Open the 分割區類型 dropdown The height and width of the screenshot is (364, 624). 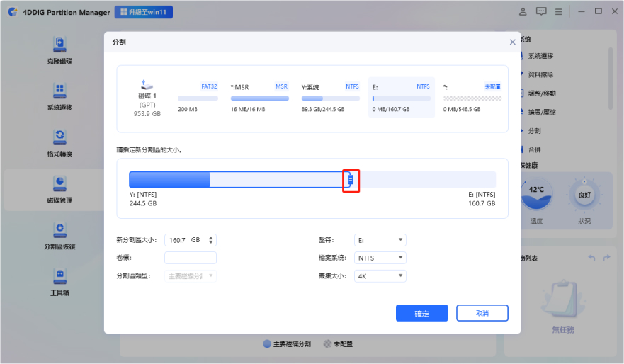tap(191, 275)
